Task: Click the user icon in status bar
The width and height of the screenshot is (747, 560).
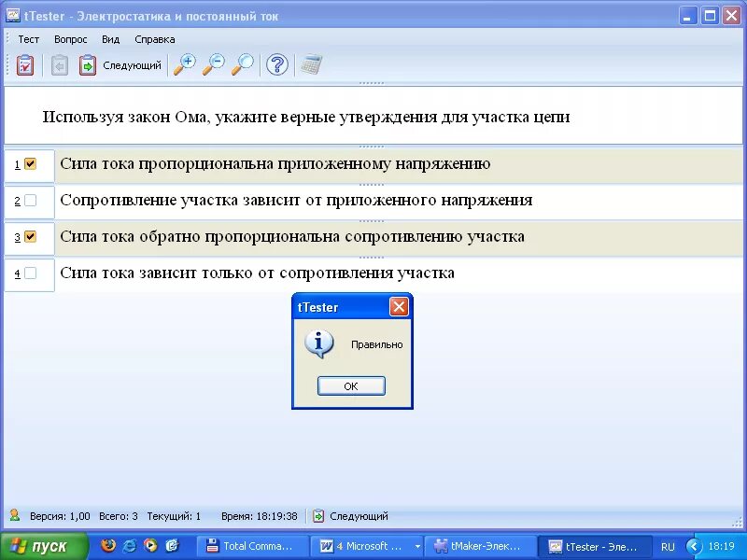Action: click(x=15, y=515)
